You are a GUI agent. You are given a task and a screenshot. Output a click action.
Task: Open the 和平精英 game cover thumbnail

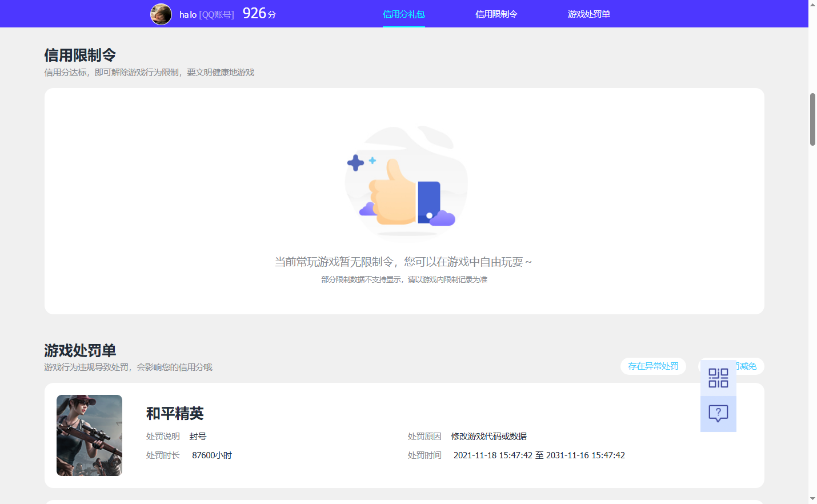[89, 435]
